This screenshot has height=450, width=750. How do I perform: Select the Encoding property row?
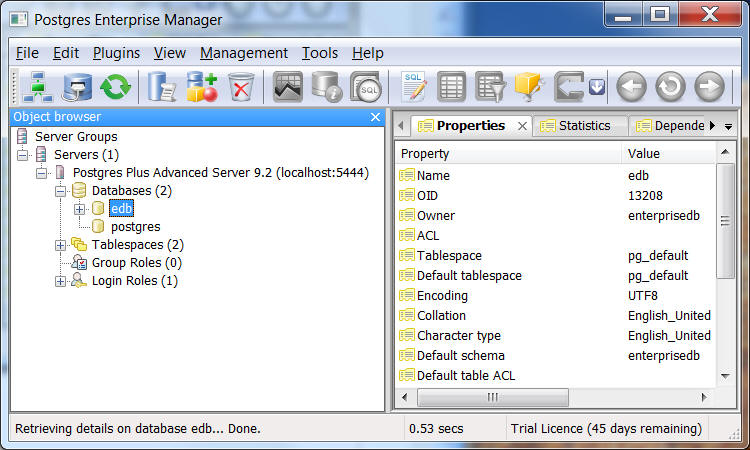pyautogui.click(x=555, y=296)
